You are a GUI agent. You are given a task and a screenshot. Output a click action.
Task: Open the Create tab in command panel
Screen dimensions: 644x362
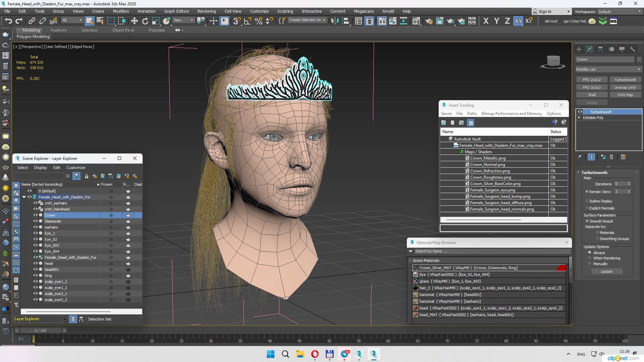click(579, 49)
